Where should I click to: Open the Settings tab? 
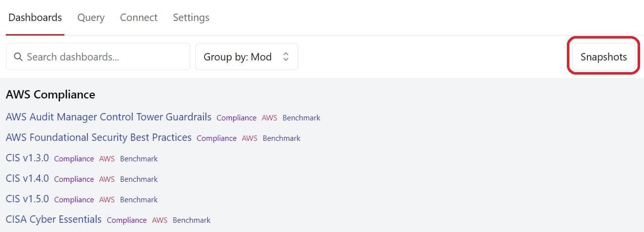(x=191, y=18)
